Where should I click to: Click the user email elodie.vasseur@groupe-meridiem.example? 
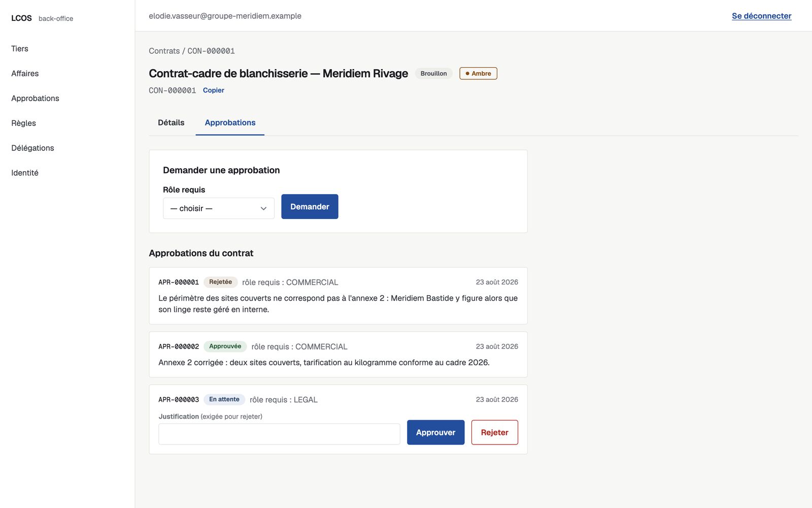(x=225, y=16)
